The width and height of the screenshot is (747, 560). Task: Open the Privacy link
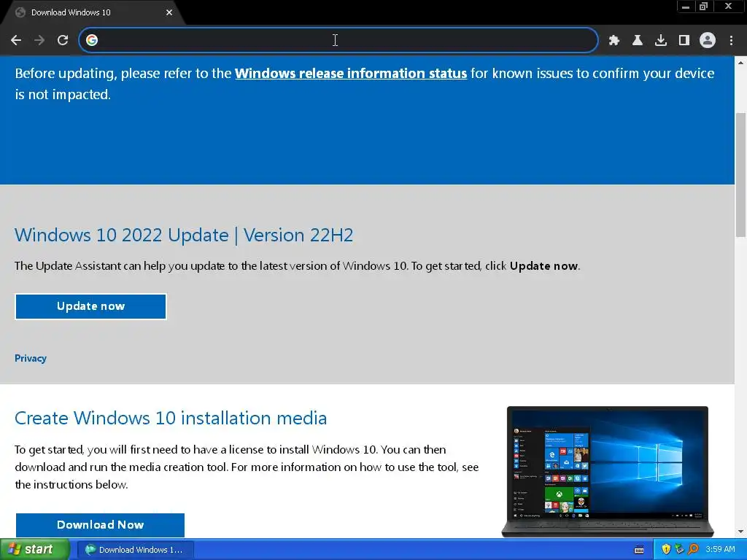pos(31,358)
